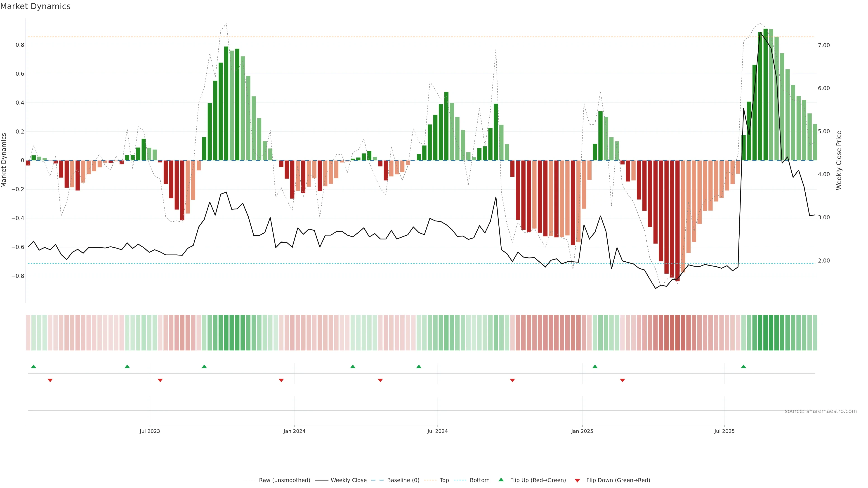Viewport: 868px width, 488px height.
Task: Click green flip-up marker right after Jan 2025
Action: [x=595, y=366]
